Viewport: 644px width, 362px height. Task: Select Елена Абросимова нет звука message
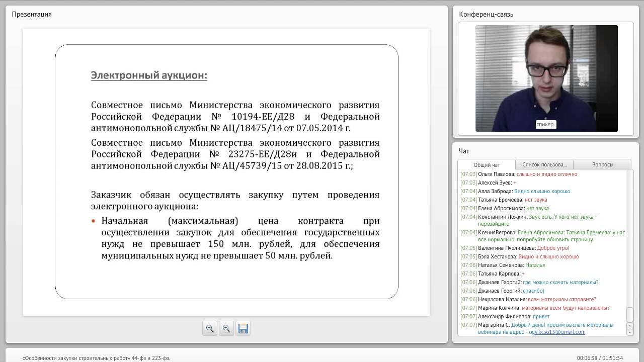click(x=505, y=208)
